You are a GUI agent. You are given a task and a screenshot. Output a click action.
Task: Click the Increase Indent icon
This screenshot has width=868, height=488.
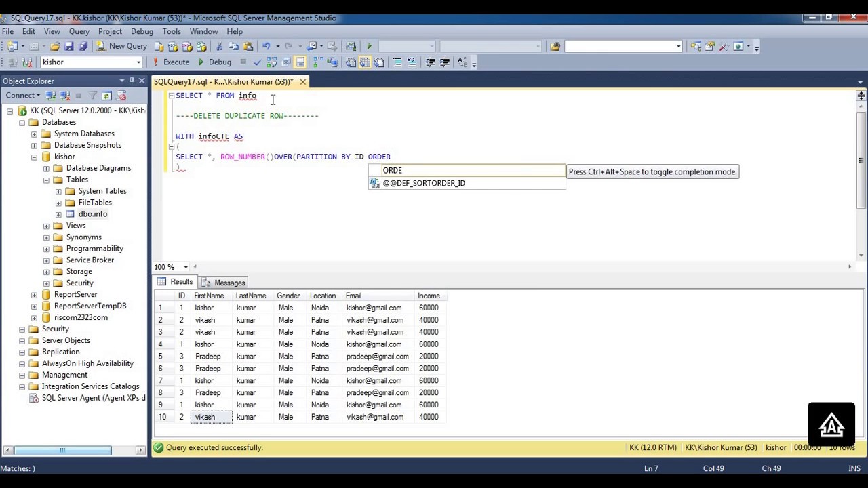pos(444,62)
